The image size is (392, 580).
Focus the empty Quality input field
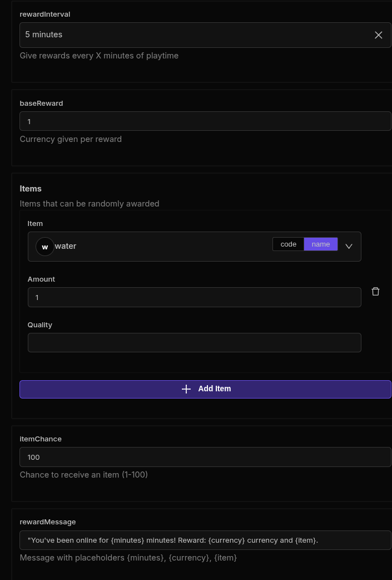pos(195,343)
